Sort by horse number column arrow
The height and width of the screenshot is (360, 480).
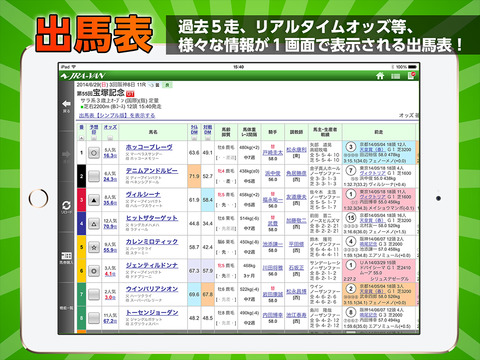(81, 138)
